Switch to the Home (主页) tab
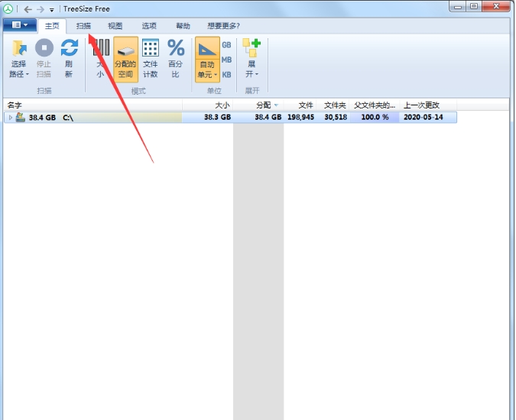The width and height of the screenshot is (516, 420). [x=52, y=26]
